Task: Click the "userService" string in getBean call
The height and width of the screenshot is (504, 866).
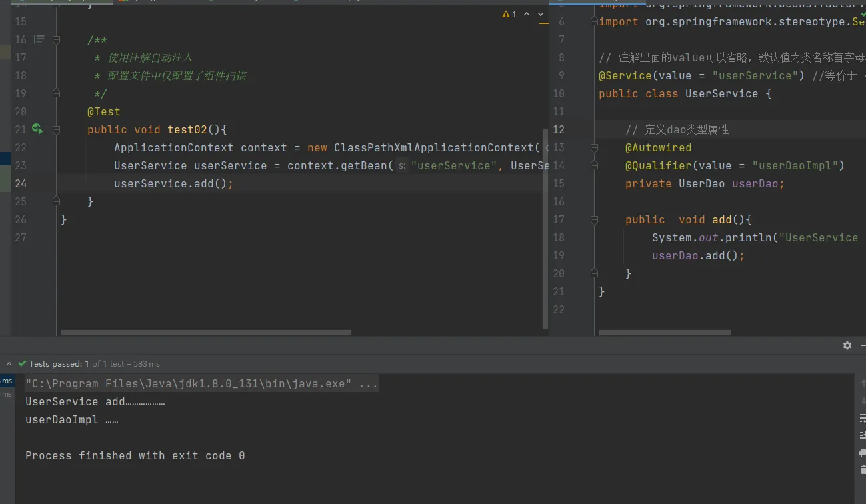Action: [453, 165]
